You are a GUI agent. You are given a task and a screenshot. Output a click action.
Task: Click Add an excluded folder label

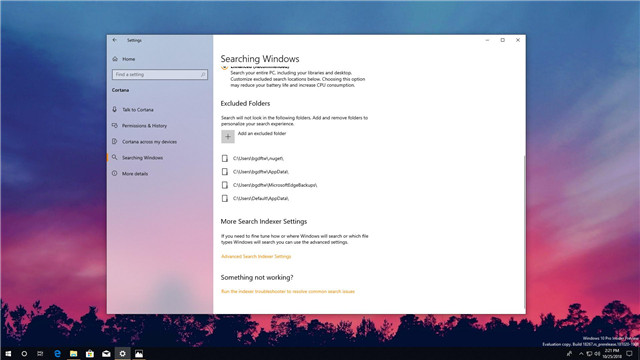click(x=262, y=133)
